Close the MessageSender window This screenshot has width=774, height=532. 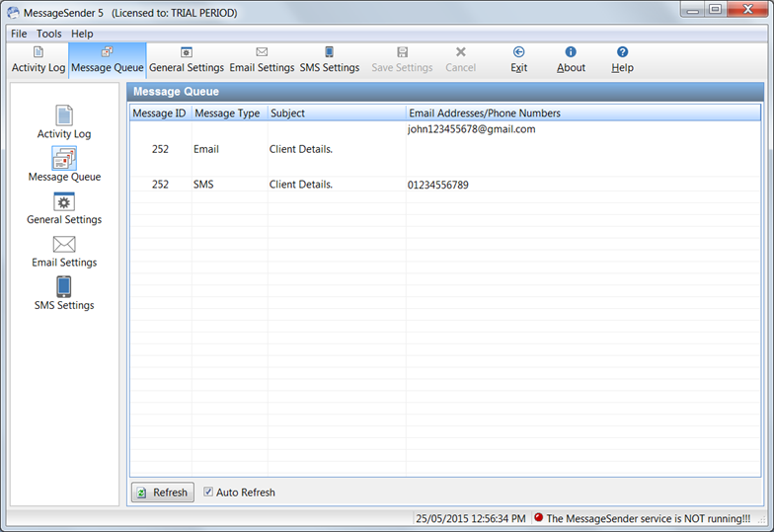[x=747, y=10]
